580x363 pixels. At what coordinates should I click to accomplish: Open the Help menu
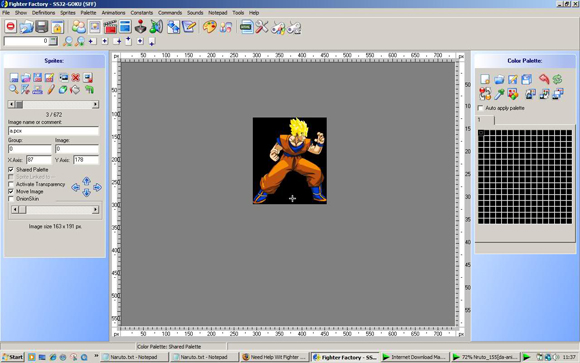point(254,13)
